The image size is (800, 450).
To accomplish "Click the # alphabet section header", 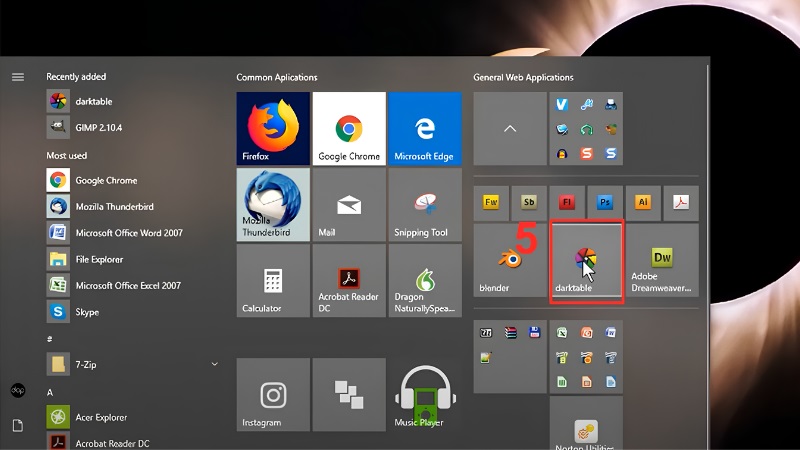I will 49,339.
